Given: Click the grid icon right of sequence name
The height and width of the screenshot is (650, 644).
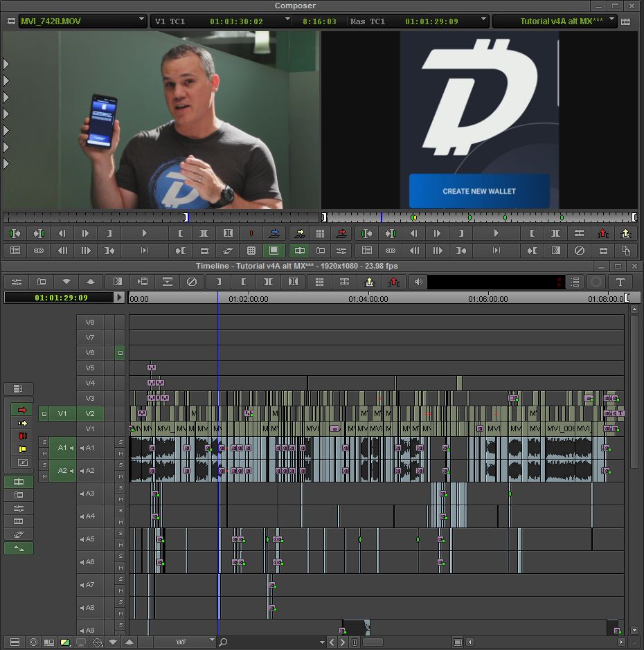Looking at the screenshot, I should coord(626,21).
